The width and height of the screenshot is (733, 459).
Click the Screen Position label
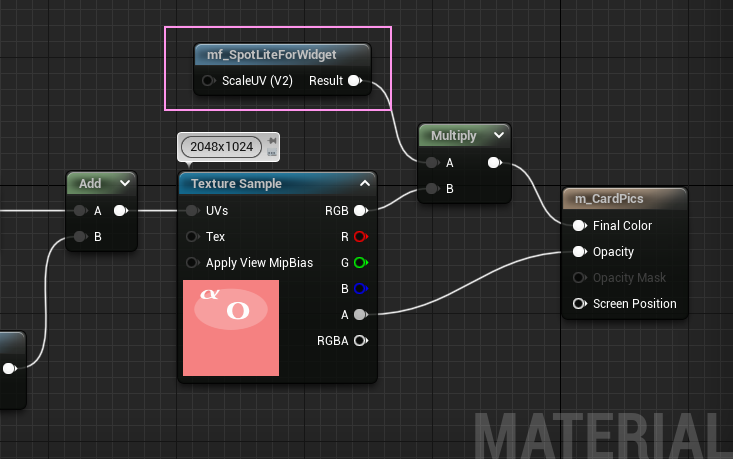[634, 304]
